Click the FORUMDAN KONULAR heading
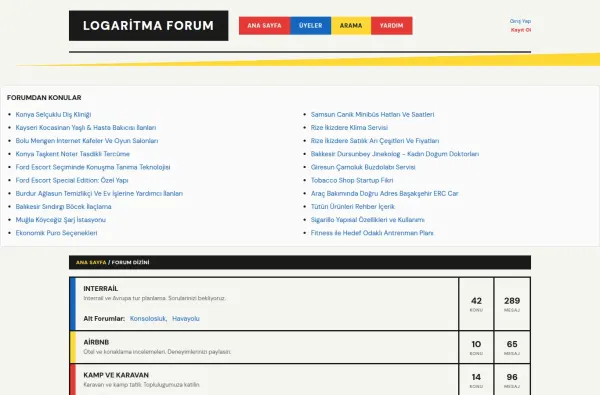Image resolution: width=600 pixels, height=395 pixels. (44, 98)
